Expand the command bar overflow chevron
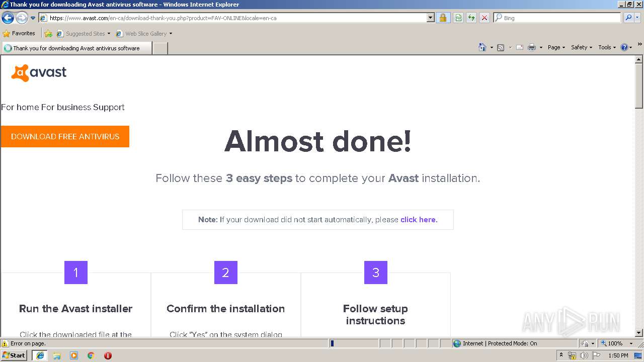 [x=640, y=45]
